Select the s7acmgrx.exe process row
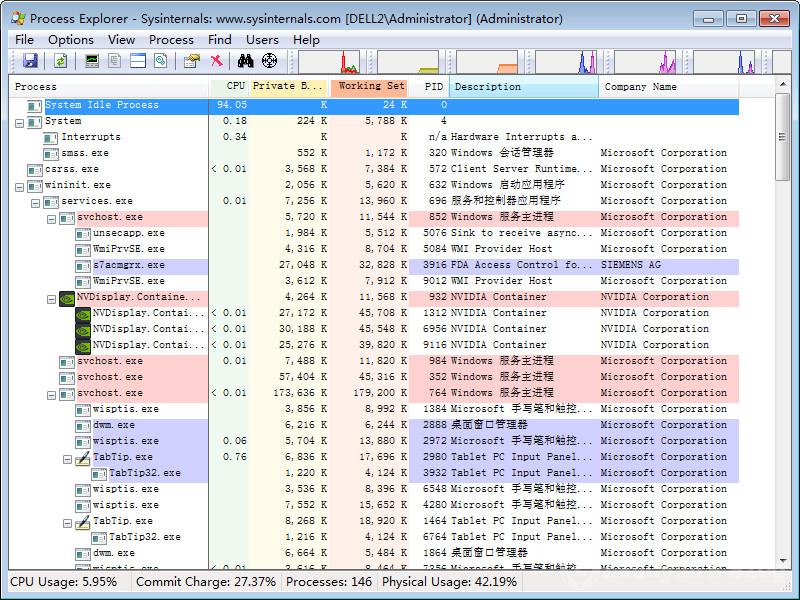The image size is (800, 600). pos(374,266)
